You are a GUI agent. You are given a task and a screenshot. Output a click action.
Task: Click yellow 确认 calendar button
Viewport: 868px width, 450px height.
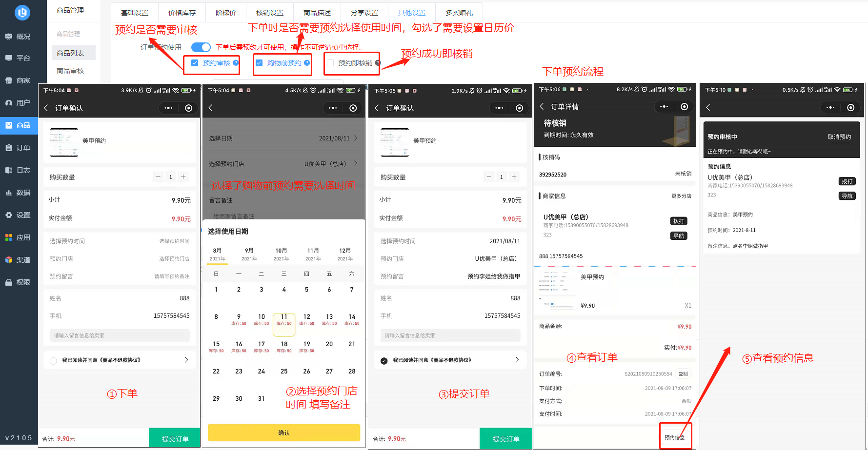[x=284, y=432]
